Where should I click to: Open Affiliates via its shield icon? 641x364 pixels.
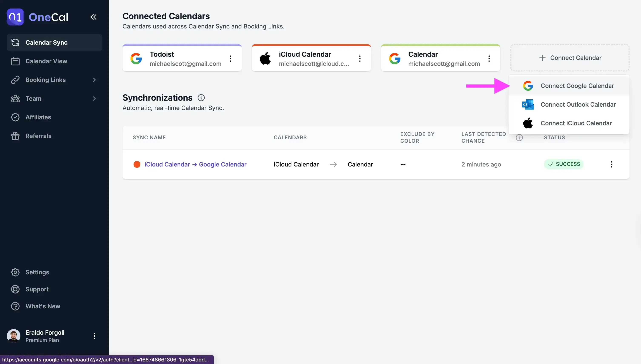click(15, 117)
